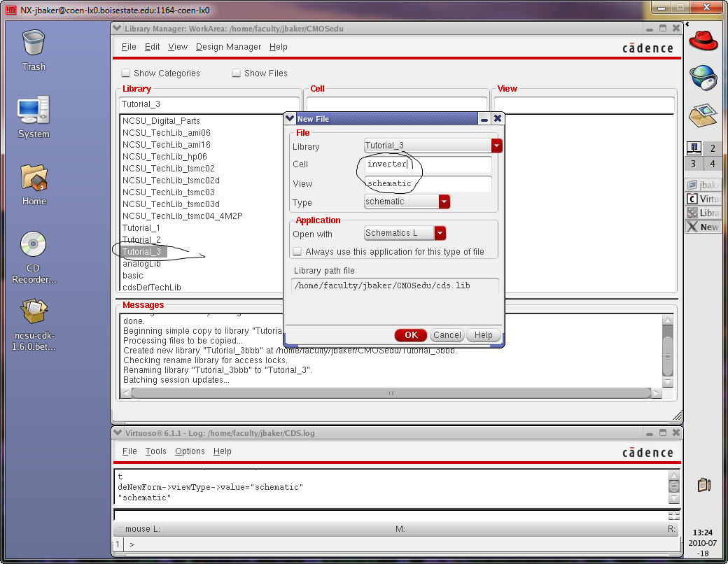This screenshot has width=728, height=564.
Task: Select the current workspace 1 pager icon
Action: [x=694, y=148]
